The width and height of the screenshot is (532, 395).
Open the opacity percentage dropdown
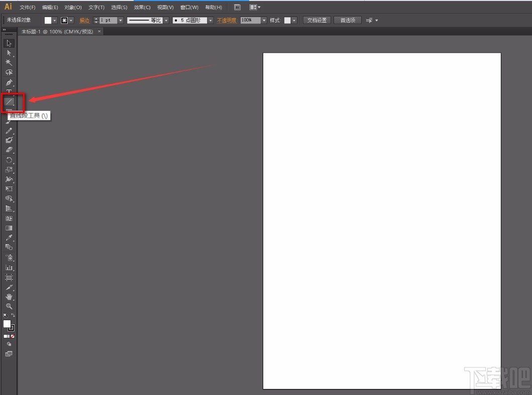coord(263,20)
